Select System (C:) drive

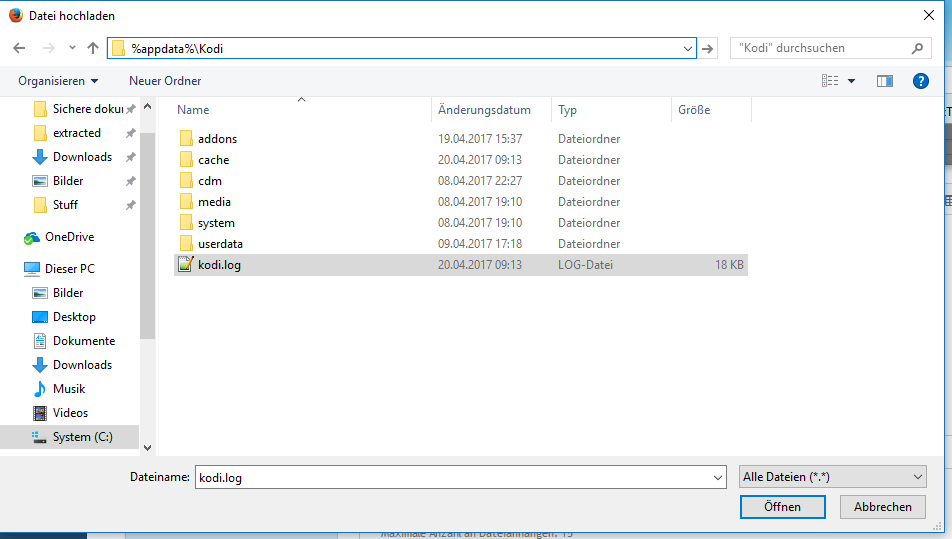(69, 437)
